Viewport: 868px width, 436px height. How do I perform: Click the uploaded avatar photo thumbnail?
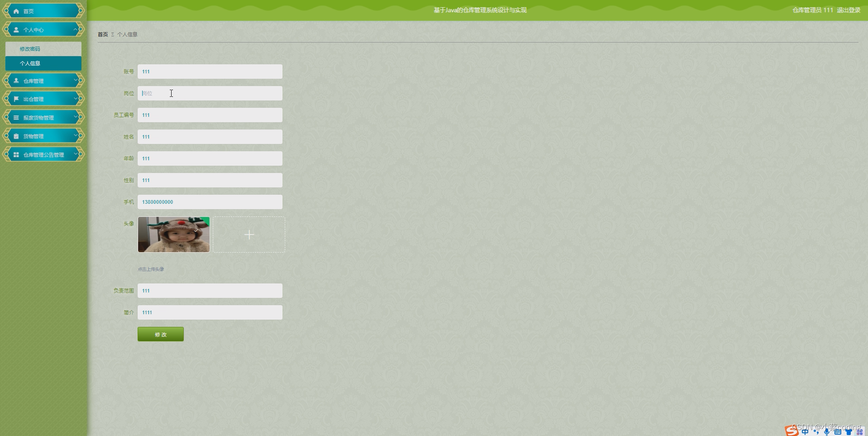pyautogui.click(x=174, y=235)
